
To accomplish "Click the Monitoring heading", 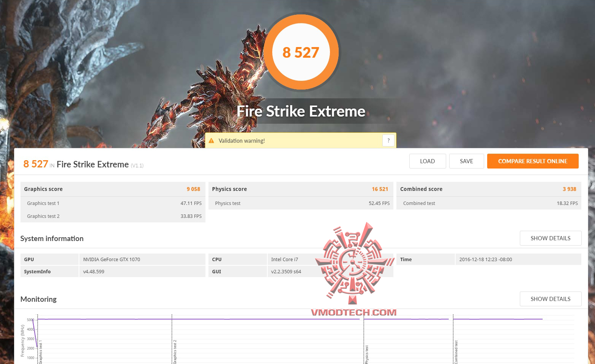I will click(x=38, y=299).
